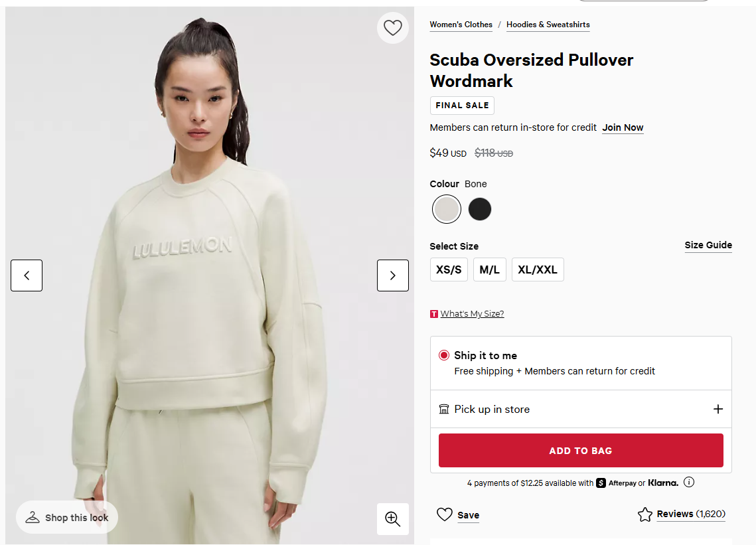Image resolution: width=756 pixels, height=545 pixels.
Task: Click the Join Now membership link
Action: pyautogui.click(x=623, y=127)
